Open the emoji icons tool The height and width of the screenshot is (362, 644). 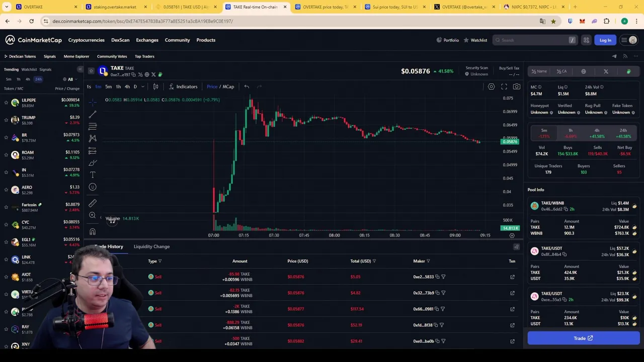pyautogui.click(x=93, y=187)
